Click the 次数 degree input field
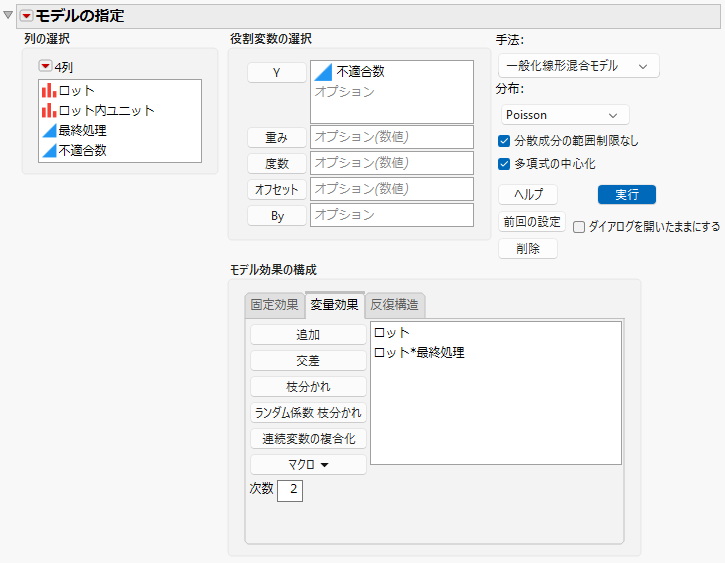This screenshot has width=725, height=563. click(x=290, y=490)
